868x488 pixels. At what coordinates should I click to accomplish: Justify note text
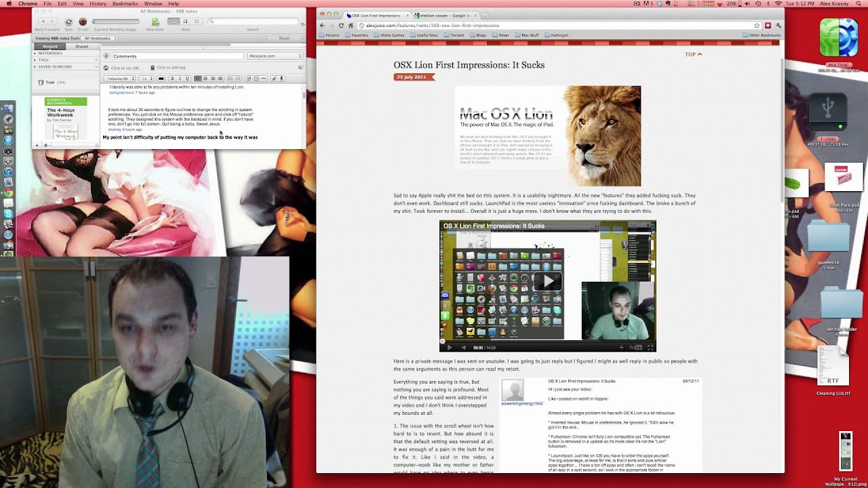(220, 79)
